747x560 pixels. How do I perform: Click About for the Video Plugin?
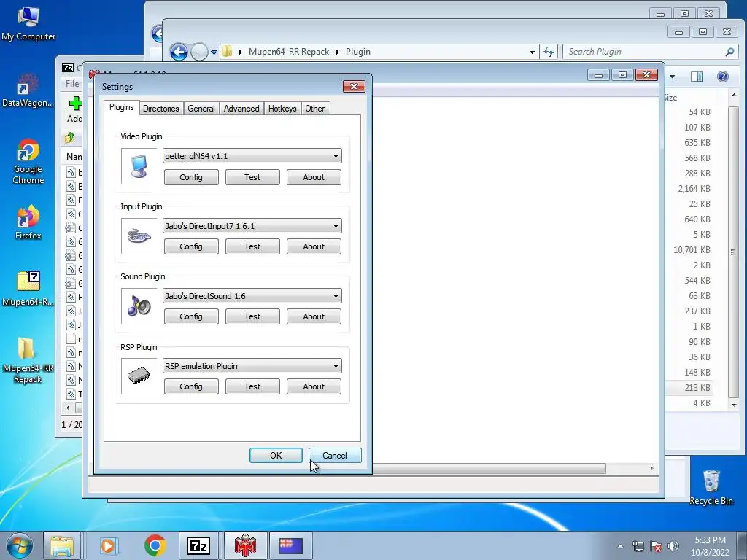coord(314,177)
